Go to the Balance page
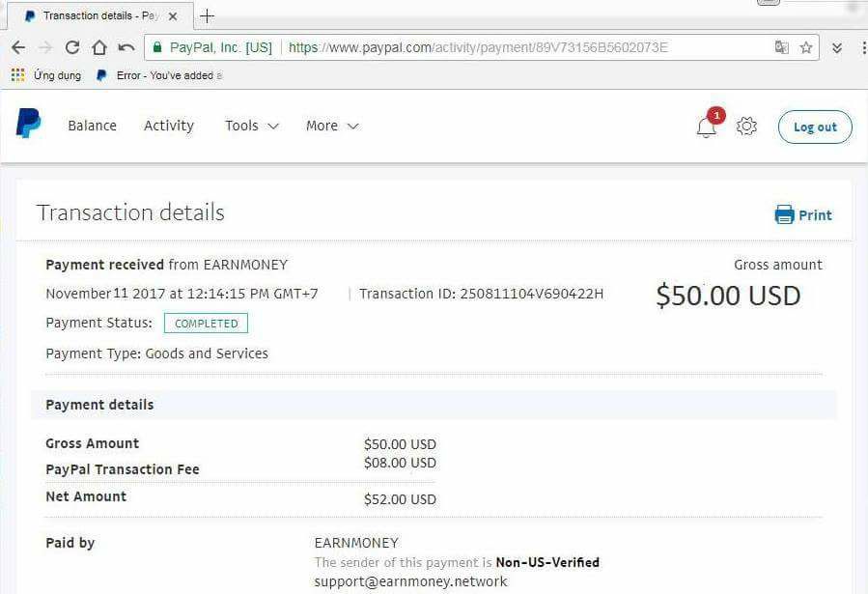 92,126
